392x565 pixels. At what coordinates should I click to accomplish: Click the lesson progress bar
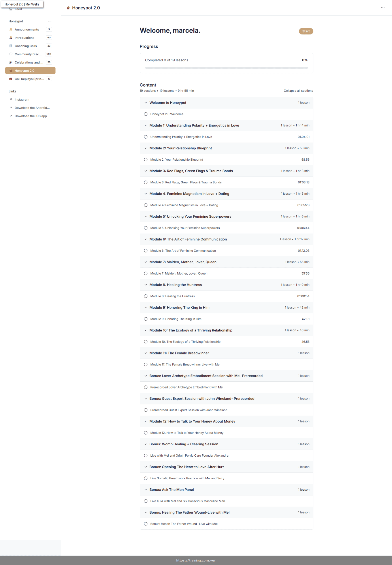(x=226, y=68)
